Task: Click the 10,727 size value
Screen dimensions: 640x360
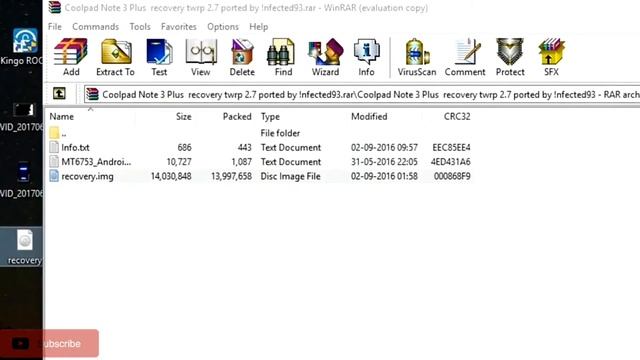Action: click(x=179, y=162)
